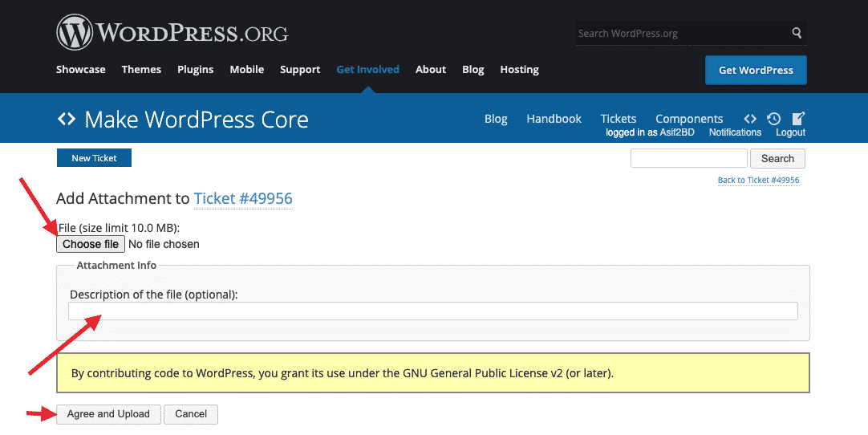Click the Asif2BD username link

(677, 132)
